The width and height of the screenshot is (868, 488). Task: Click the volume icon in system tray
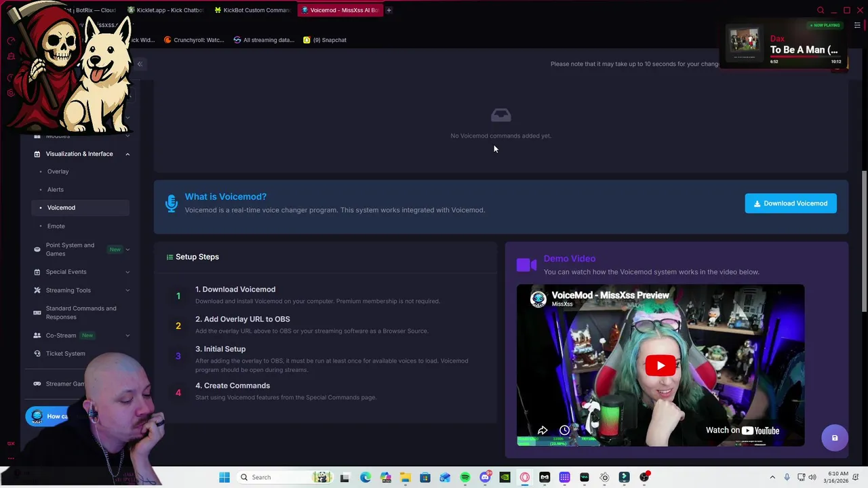click(x=814, y=477)
